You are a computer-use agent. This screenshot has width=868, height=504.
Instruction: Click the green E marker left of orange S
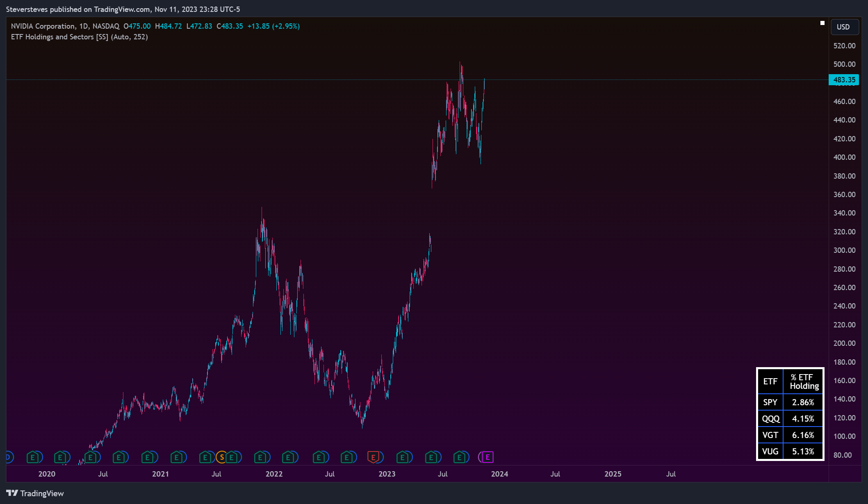(205, 457)
